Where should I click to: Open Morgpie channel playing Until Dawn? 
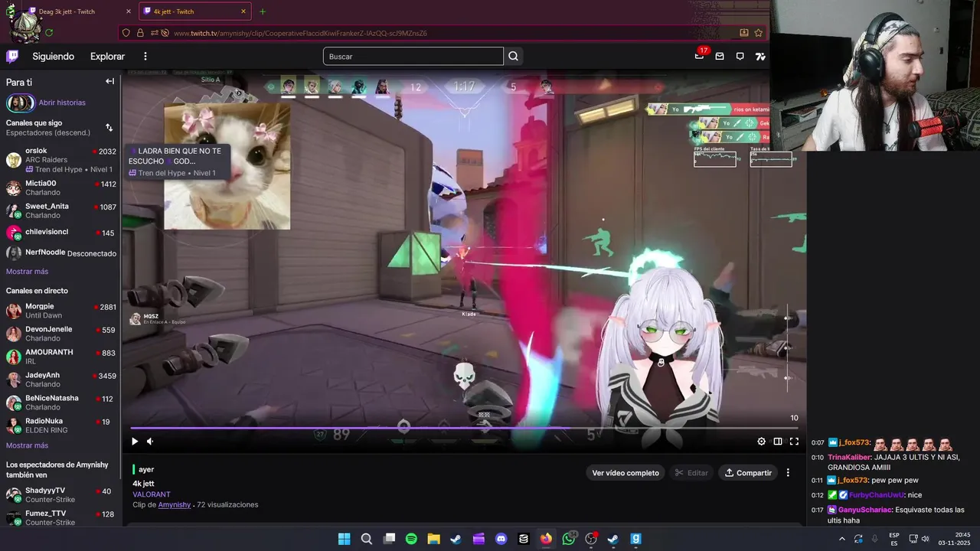pos(61,311)
